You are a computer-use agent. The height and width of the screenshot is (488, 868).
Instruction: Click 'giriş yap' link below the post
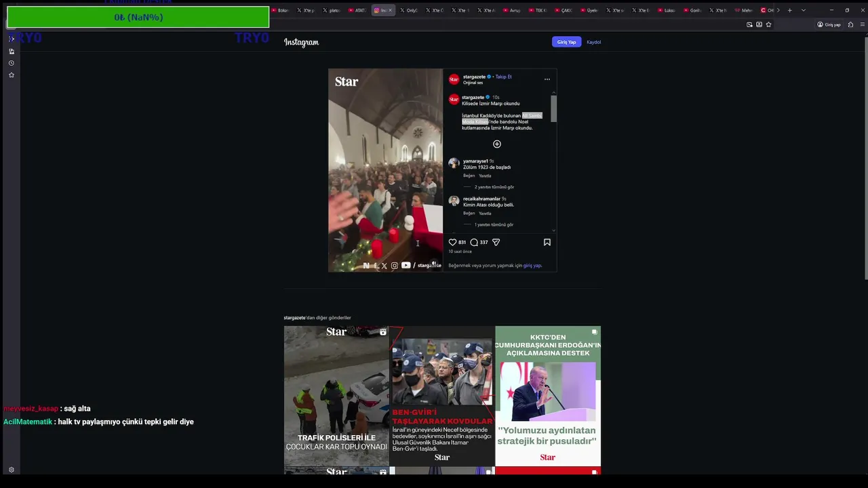pyautogui.click(x=532, y=266)
